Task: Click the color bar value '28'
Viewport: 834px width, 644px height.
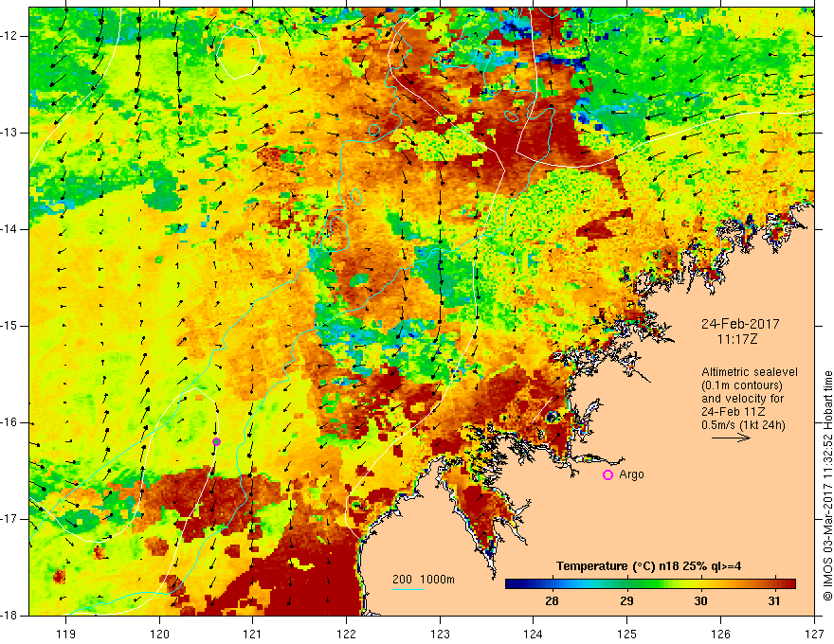Action: (553, 601)
